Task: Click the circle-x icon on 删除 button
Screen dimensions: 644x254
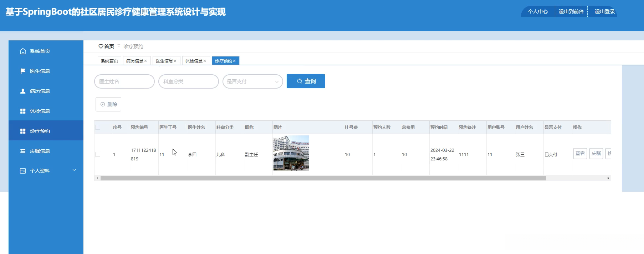Action: [x=103, y=104]
